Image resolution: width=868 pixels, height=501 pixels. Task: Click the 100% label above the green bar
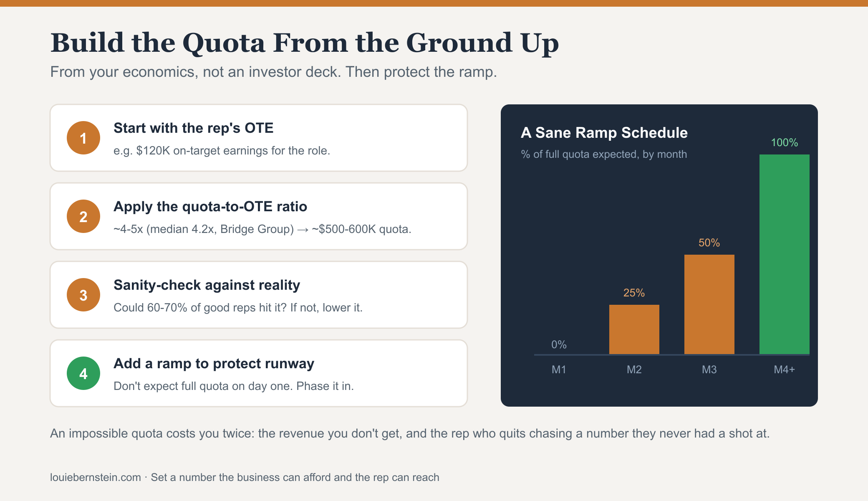[x=785, y=142]
